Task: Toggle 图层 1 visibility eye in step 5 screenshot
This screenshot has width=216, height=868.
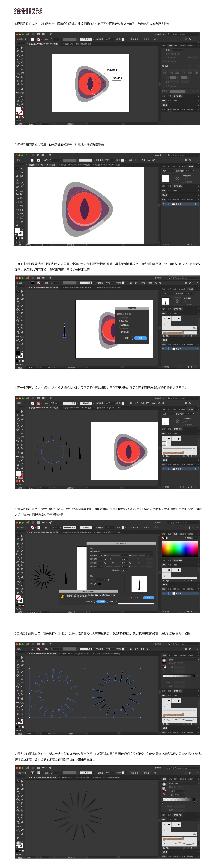Action: click(x=163, y=593)
